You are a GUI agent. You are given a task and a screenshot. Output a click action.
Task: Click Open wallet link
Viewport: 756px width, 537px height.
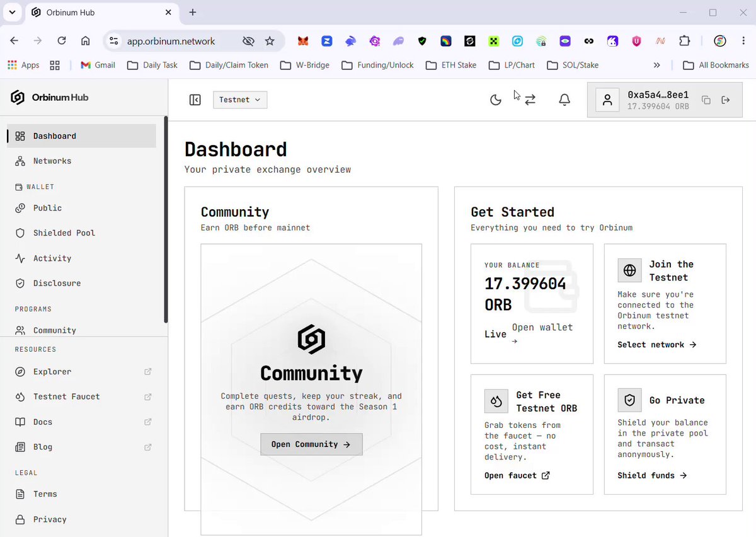[542, 333]
